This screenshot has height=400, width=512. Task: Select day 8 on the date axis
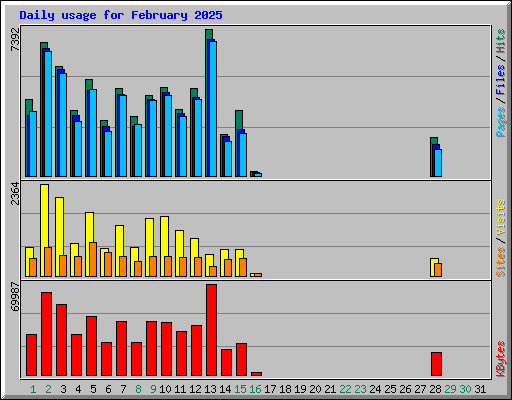click(138, 389)
